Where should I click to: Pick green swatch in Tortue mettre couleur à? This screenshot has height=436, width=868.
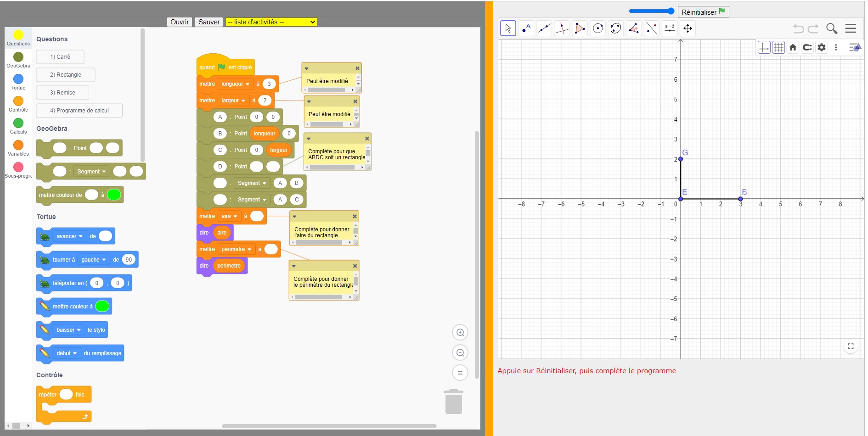(x=102, y=306)
